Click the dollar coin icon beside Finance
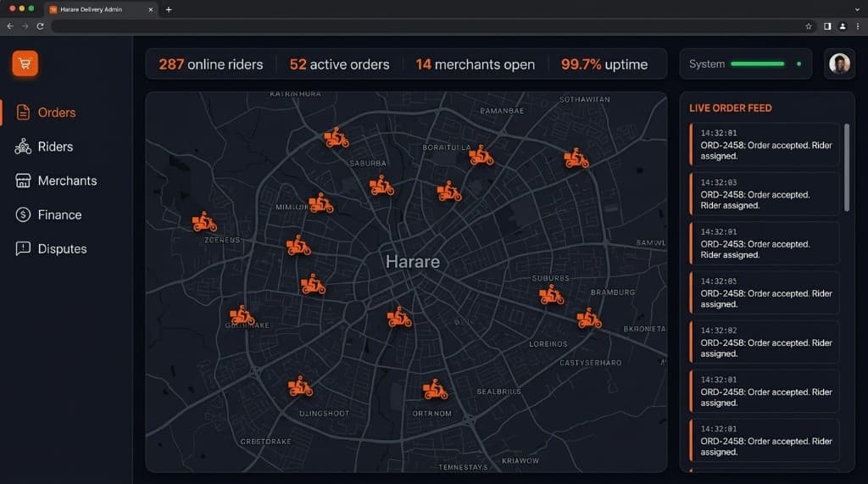Screen dimensions: 868x484 23,214
